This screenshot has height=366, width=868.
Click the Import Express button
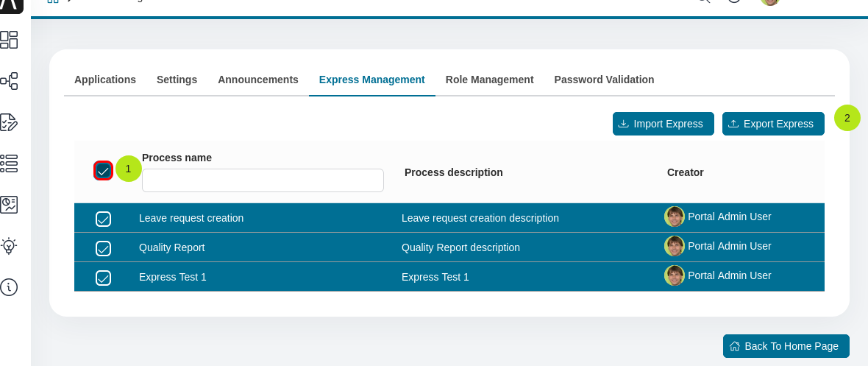pyautogui.click(x=664, y=124)
